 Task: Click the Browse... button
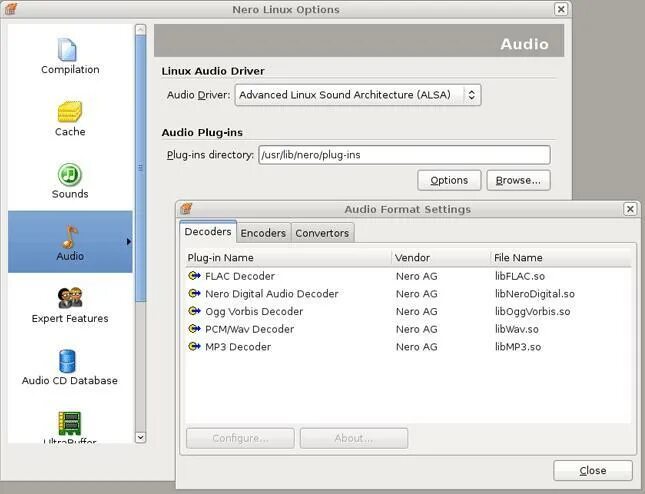[x=518, y=180]
